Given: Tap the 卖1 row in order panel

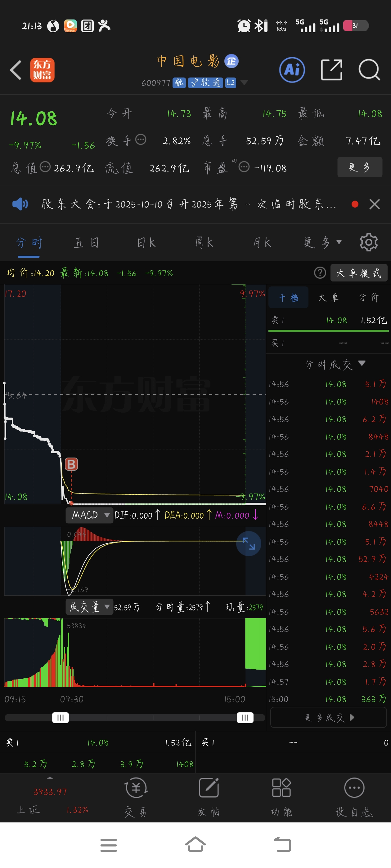Looking at the screenshot, I should (x=329, y=321).
